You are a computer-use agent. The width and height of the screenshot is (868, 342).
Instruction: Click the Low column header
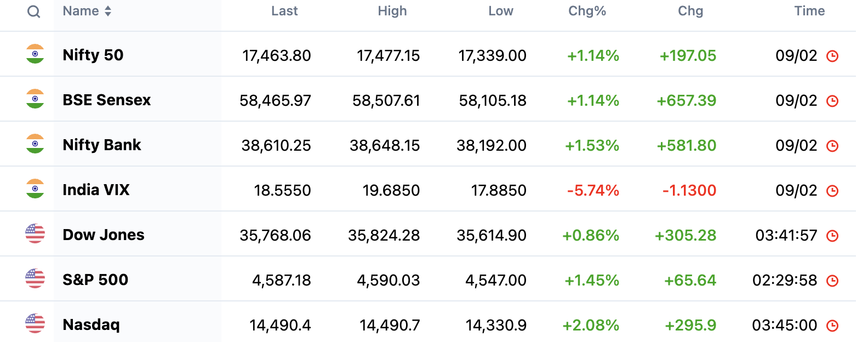[501, 11]
